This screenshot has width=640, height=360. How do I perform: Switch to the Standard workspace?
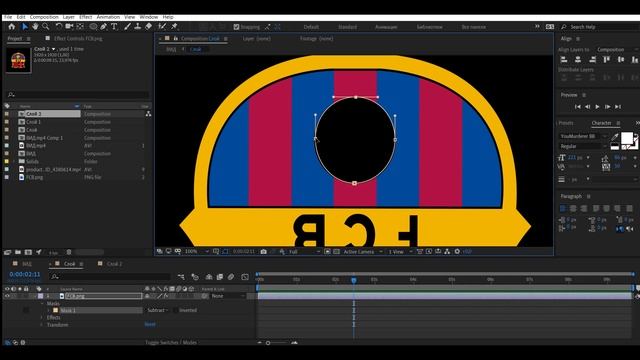coord(347,27)
